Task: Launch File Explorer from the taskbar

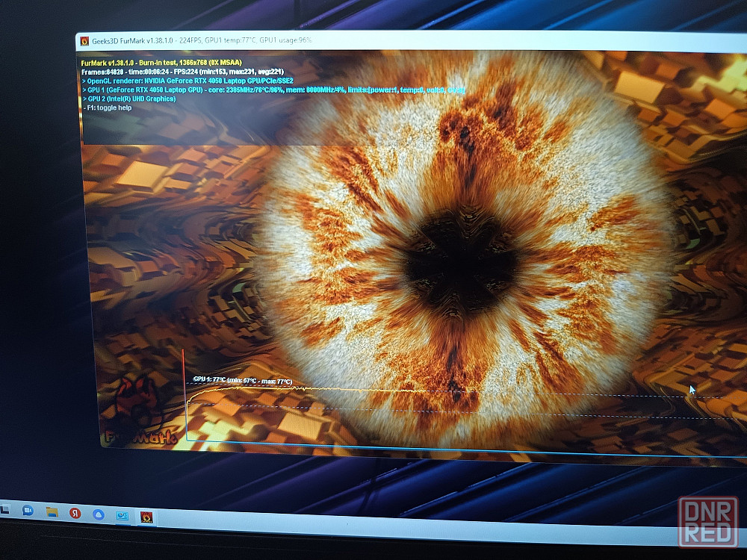Action: click(52, 512)
